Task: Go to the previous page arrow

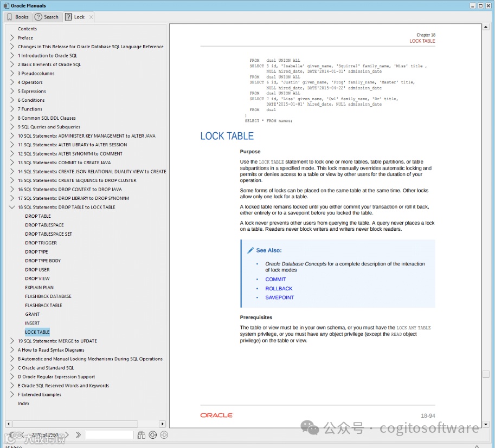Action: pos(22,435)
